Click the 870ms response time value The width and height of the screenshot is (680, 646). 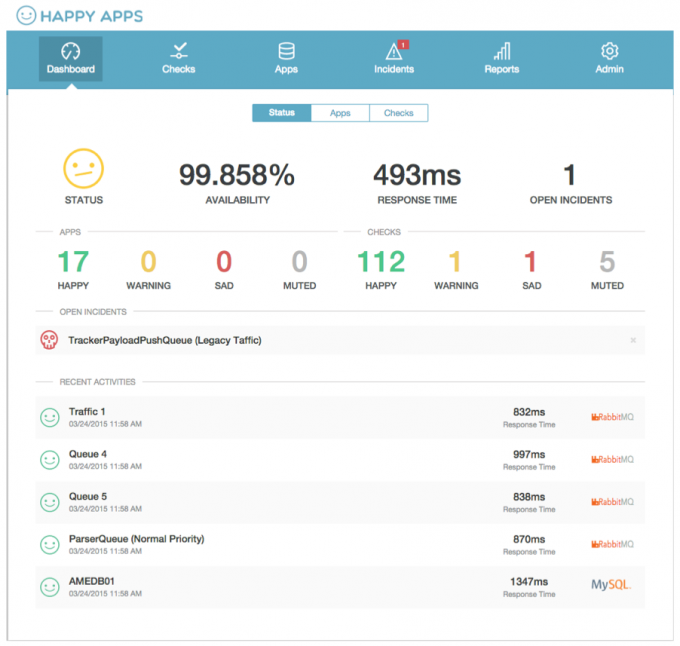529,539
